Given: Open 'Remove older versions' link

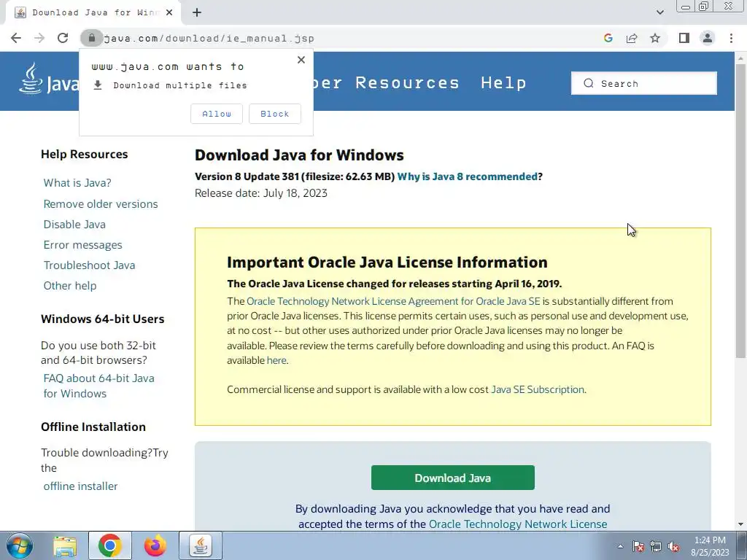Looking at the screenshot, I should click(101, 204).
